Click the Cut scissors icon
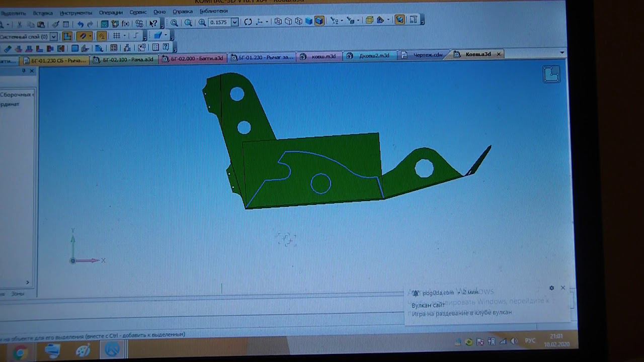644x362 pixels. pos(19,24)
